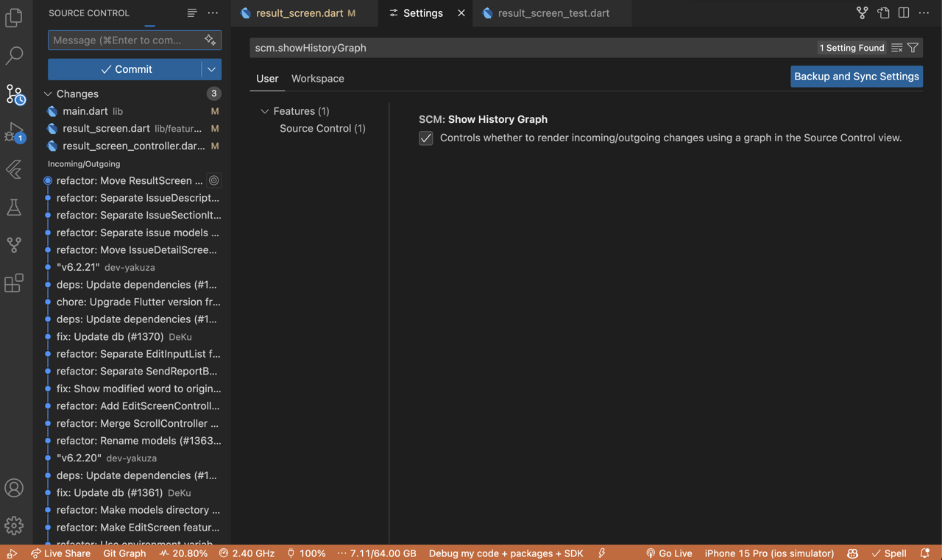The image size is (942, 560).
Task: Click 100% battery status bar item
Action: click(x=306, y=553)
